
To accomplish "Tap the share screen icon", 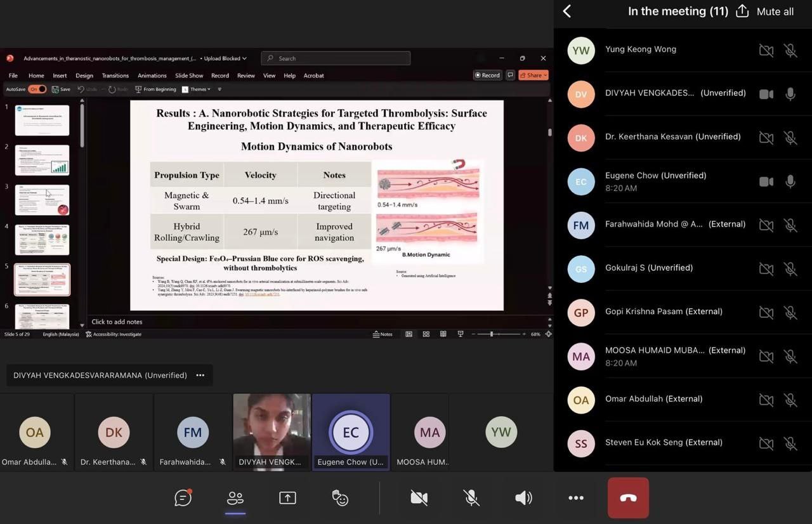I will pos(287,498).
